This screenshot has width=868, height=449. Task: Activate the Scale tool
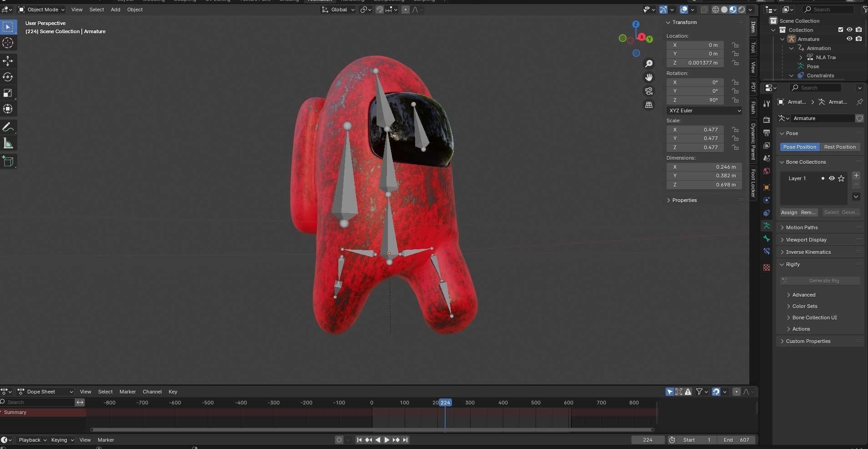coord(8,93)
